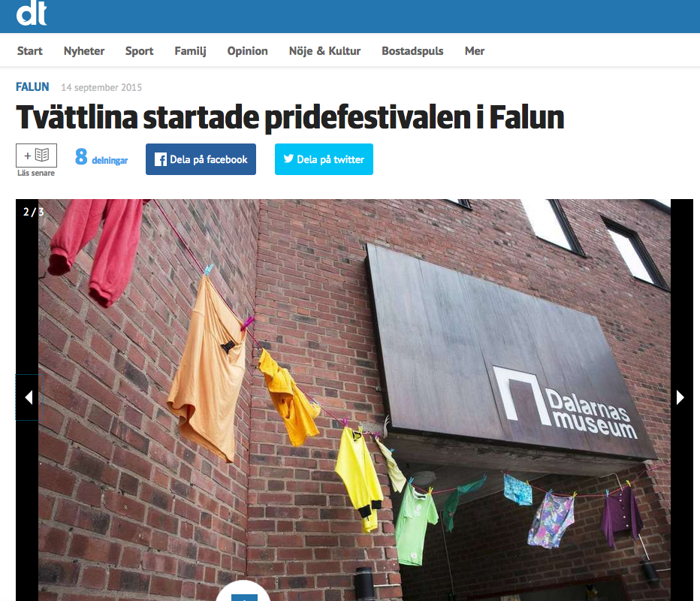Open the Familj section
Image resolution: width=700 pixels, height=601 pixels.
(190, 51)
